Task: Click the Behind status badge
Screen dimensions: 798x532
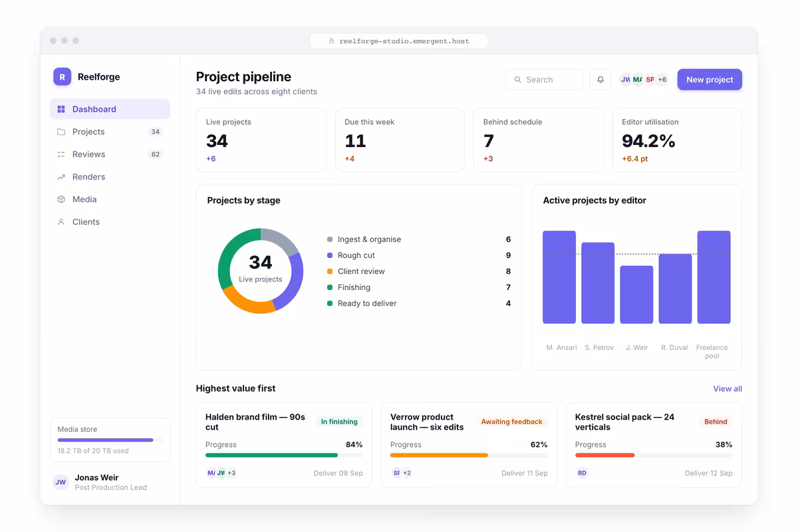Action: [x=716, y=422]
